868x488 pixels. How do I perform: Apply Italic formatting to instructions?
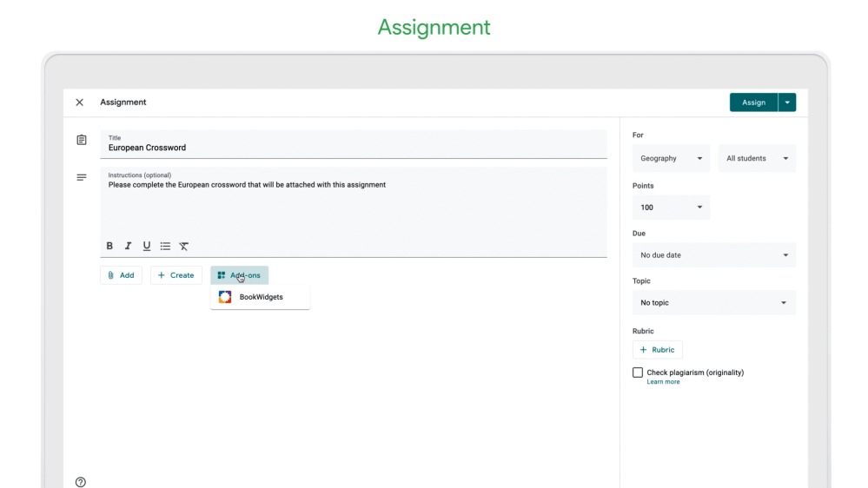point(128,246)
